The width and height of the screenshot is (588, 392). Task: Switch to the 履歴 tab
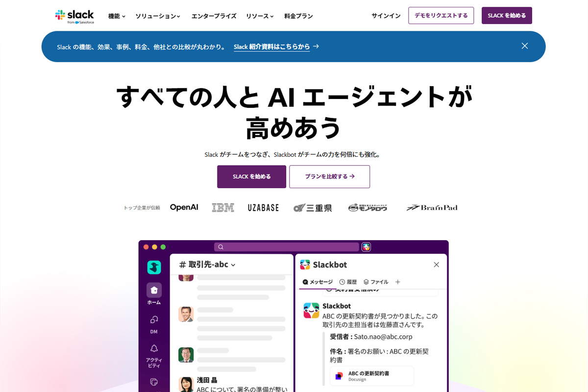348,282
